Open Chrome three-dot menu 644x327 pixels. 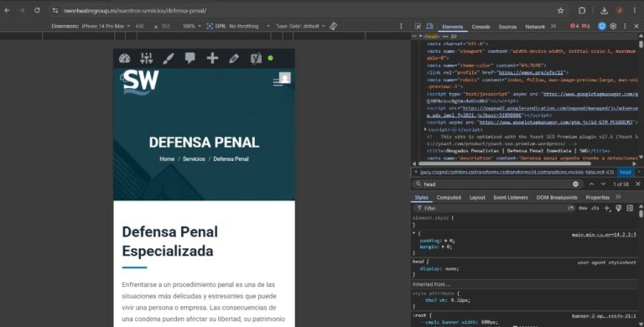click(635, 11)
